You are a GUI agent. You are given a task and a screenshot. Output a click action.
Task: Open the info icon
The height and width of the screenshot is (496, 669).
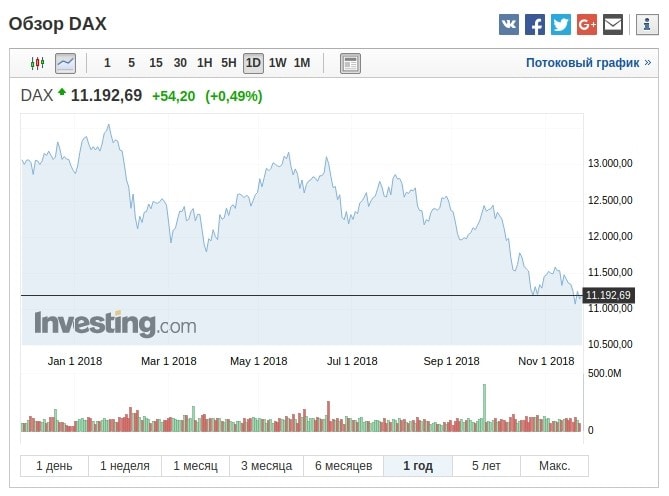coord(646,24)
